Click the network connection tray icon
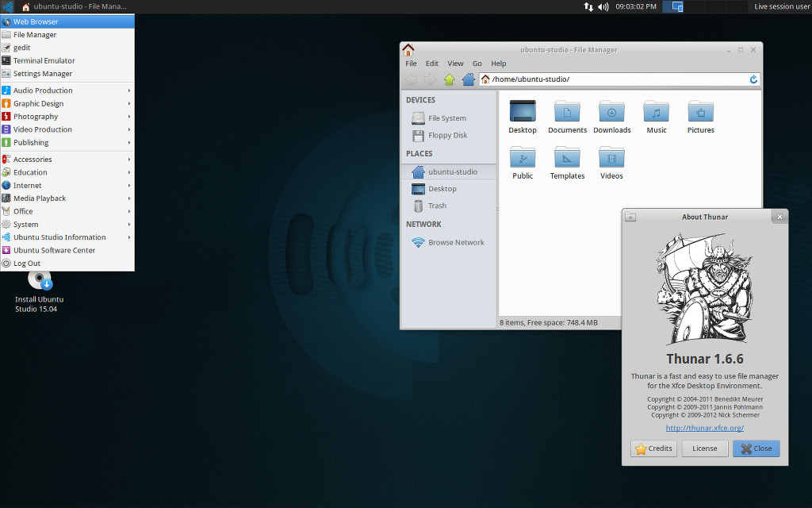This screenshot has width=812, height=508. point(588,6)
